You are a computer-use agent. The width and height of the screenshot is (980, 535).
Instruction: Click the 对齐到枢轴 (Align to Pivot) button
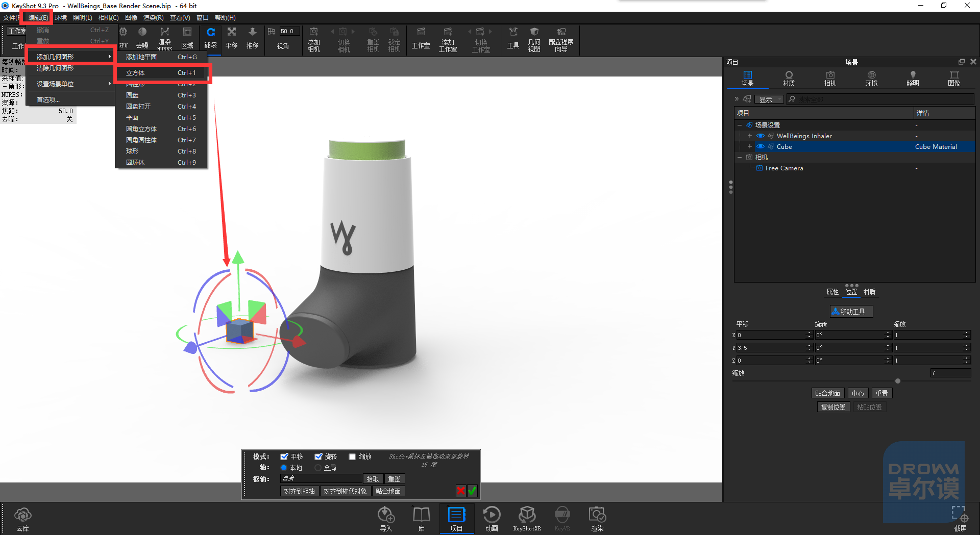point(299,491)
